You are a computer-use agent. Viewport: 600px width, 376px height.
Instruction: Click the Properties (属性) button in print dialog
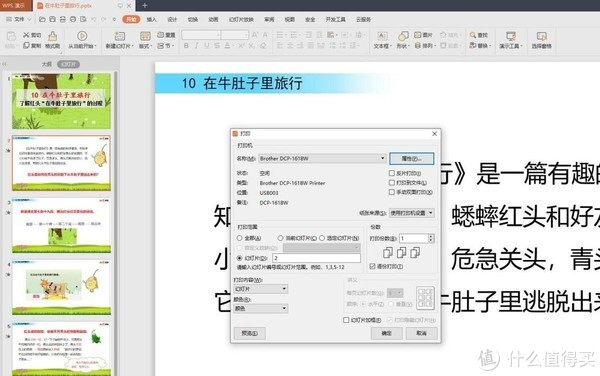(411, 158)
